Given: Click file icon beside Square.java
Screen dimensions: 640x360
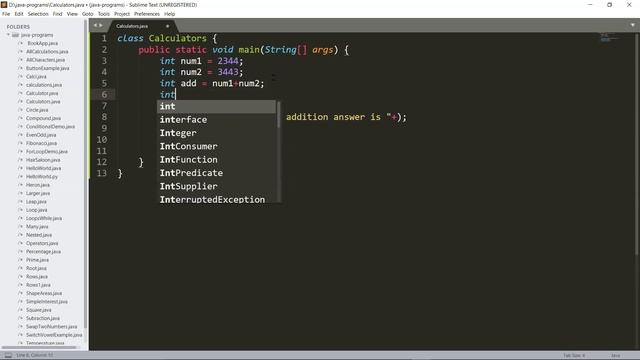Looking at the screenshot, I should (x=20, y=310).
